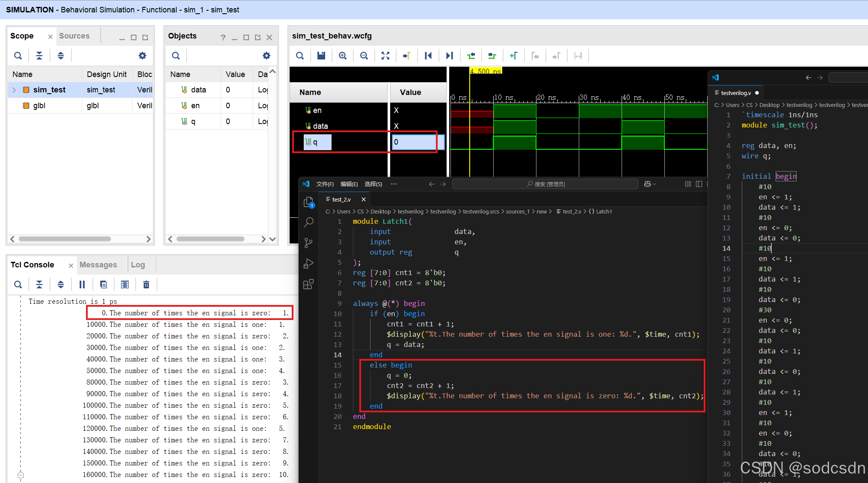The image size is (868, 483).
Task: Zoom fit the waveform view
Action: pyautogui.click(x=385, y=56)
